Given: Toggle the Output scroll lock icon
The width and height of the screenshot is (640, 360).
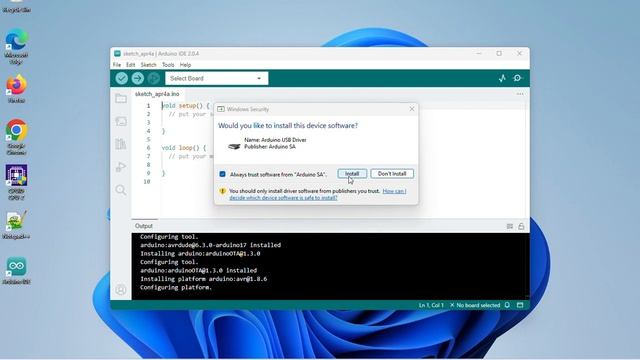Looking at the screenshot, I should [x=521, y=226].
